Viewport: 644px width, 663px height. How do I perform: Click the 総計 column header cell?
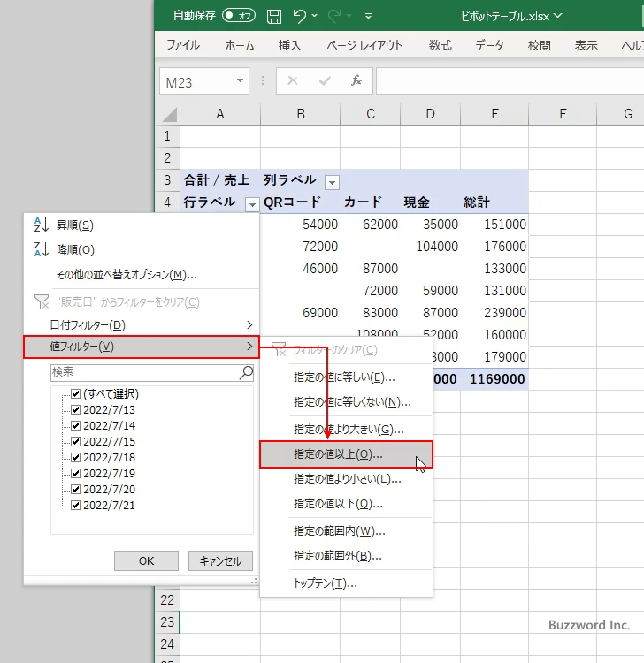click(x=494, y=202)
